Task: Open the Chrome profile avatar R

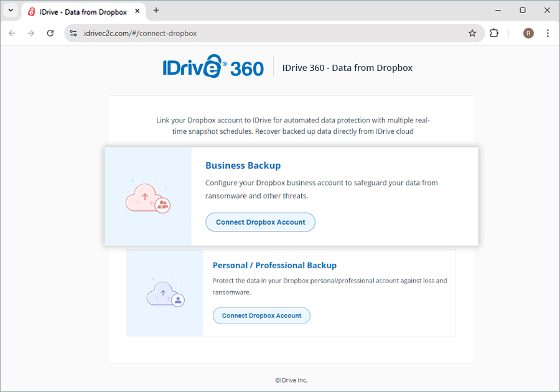Action: click(528, 33)
